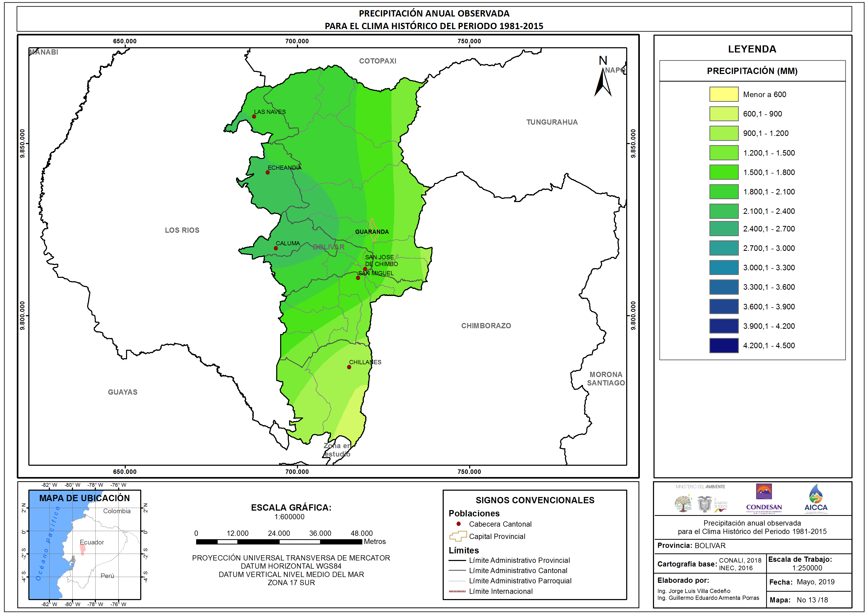Click the 'CHILLANES' town label
This screenshot has height=614, width=868.
(365, 362)
